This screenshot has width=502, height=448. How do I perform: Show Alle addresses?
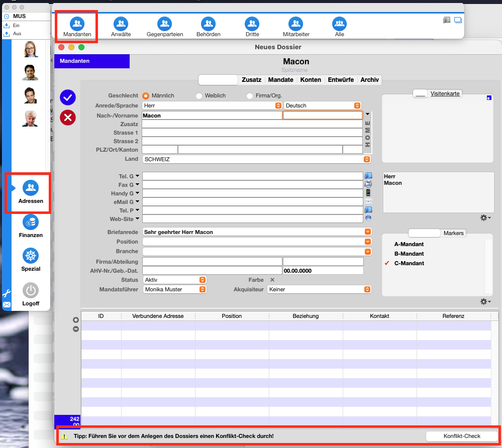(339, 27)
